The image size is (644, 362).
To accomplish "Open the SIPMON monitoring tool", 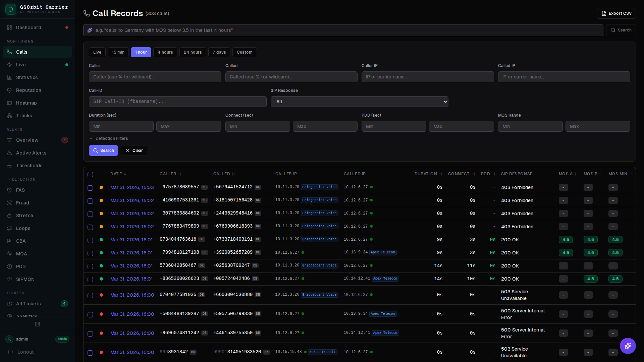I will pos(25,279).
